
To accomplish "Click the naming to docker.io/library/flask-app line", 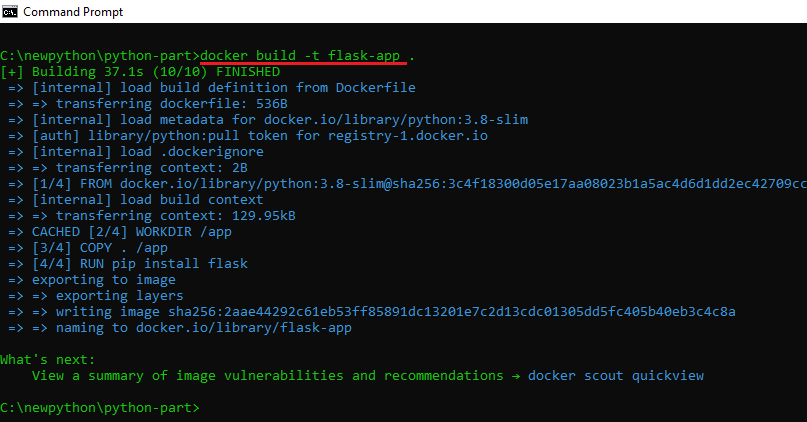I will [x=180, y=327].
